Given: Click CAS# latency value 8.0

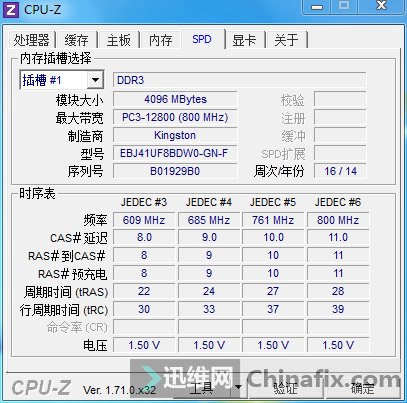Looking at the screenshot, I should coord(144,238).
